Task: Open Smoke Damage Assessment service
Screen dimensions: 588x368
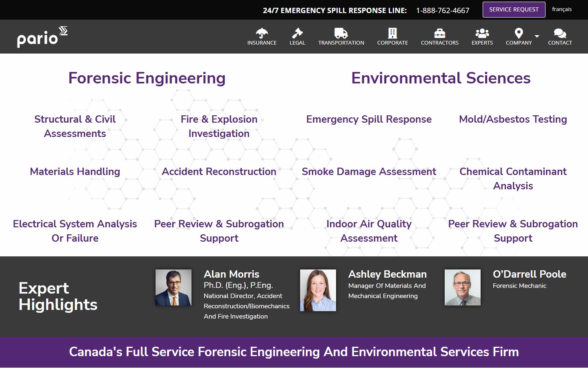Action: (369, 171)
